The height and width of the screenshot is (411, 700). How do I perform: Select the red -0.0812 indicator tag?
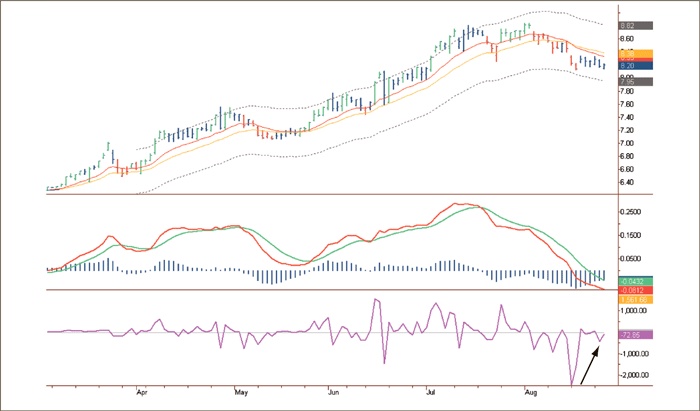point(635,289)
